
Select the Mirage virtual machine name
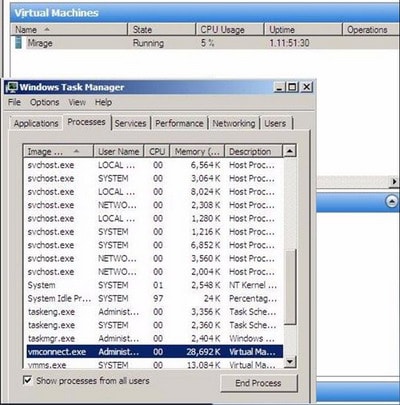point(40,43)
